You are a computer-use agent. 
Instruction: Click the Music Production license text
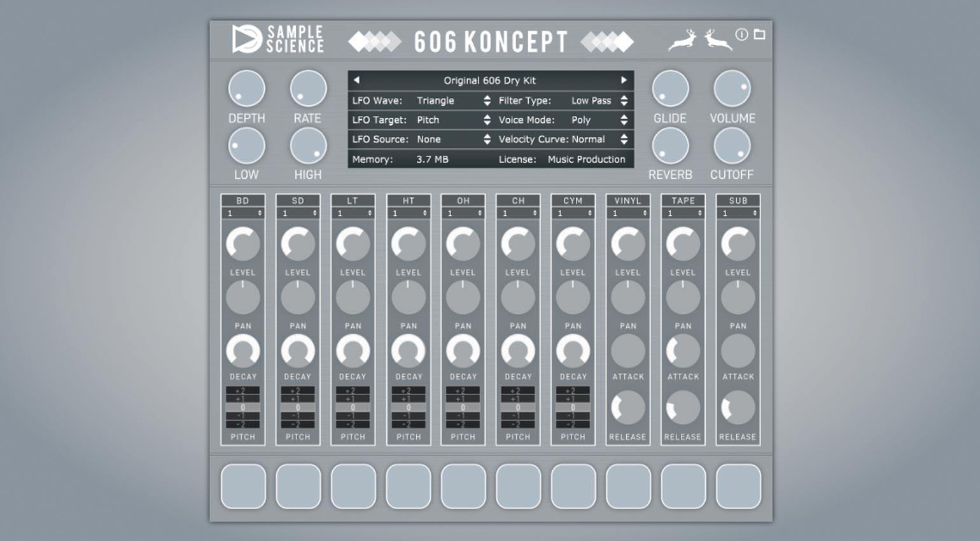[587, 159]
